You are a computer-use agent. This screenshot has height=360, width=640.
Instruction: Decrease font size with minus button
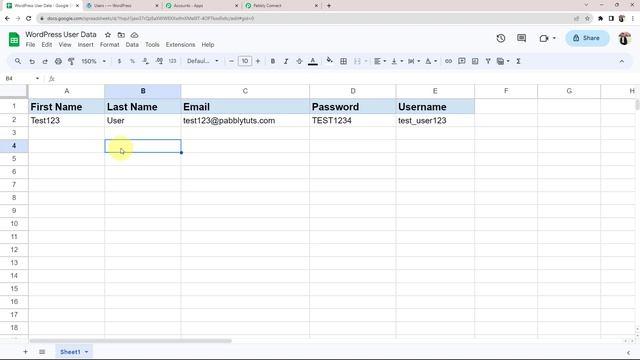tap(231, 61)
